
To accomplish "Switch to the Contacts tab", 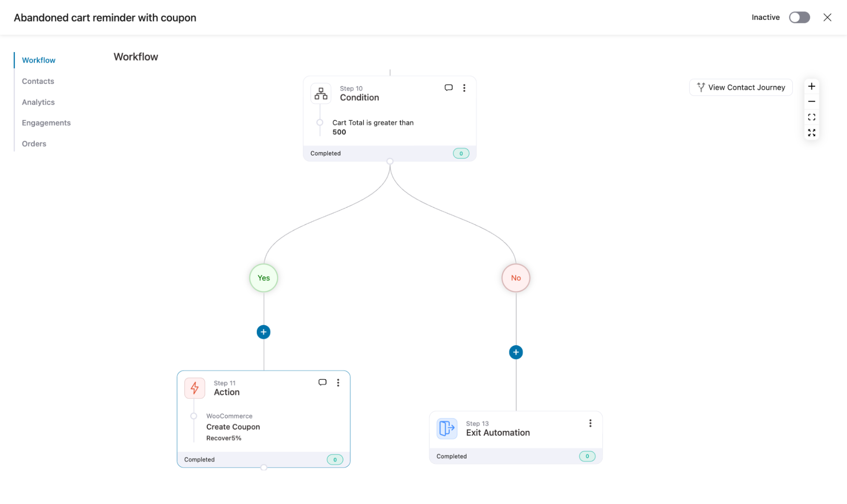I will click(x=38, y=81).
